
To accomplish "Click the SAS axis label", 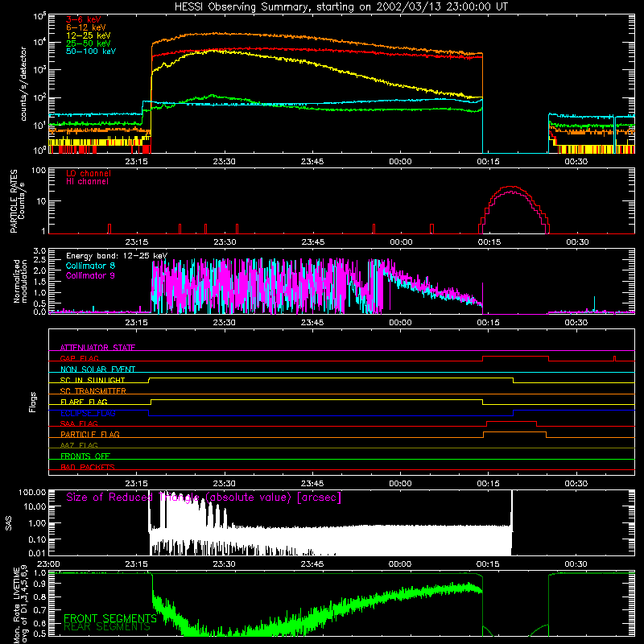I will point(9,522).
